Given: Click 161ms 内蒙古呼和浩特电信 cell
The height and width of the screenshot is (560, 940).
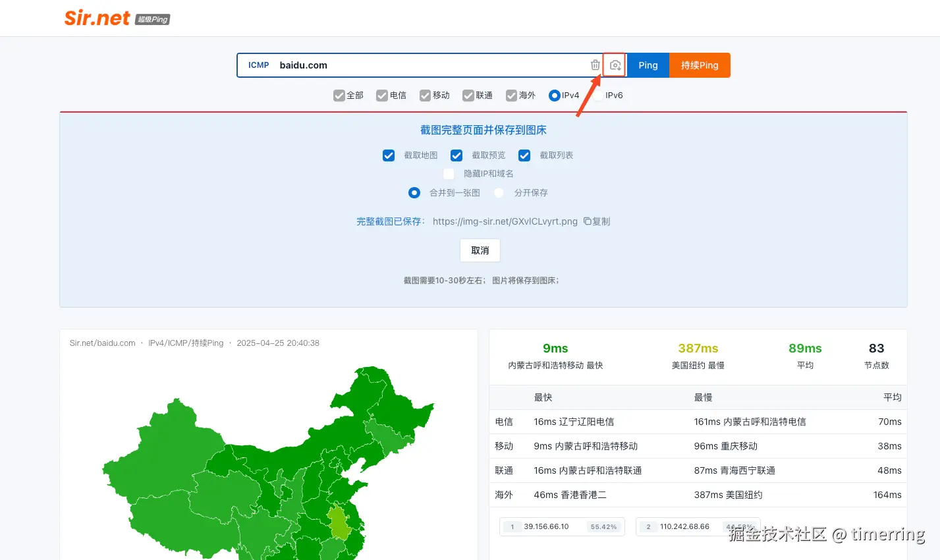Looking at the screenshot, I should coord(750,422).
